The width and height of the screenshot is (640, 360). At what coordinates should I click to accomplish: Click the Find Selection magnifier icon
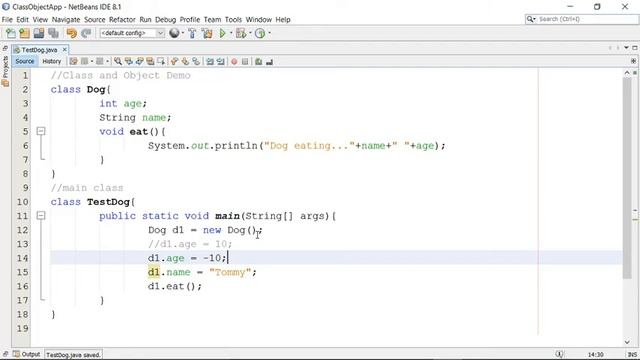(118, 61)
